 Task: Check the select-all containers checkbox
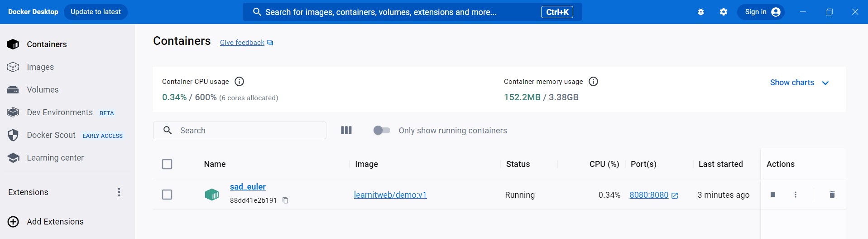pos(167,164)
